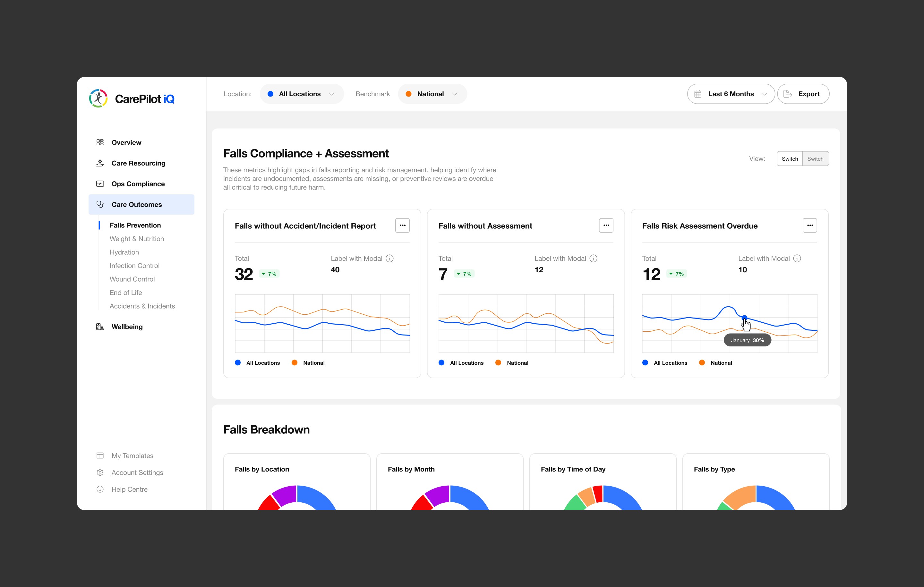
Task: Click the Wellbeing sidebar icon
Action: 100,327
